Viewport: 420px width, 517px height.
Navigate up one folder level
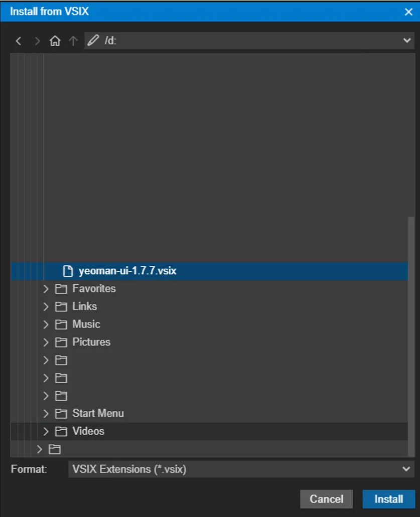(73, 41)
